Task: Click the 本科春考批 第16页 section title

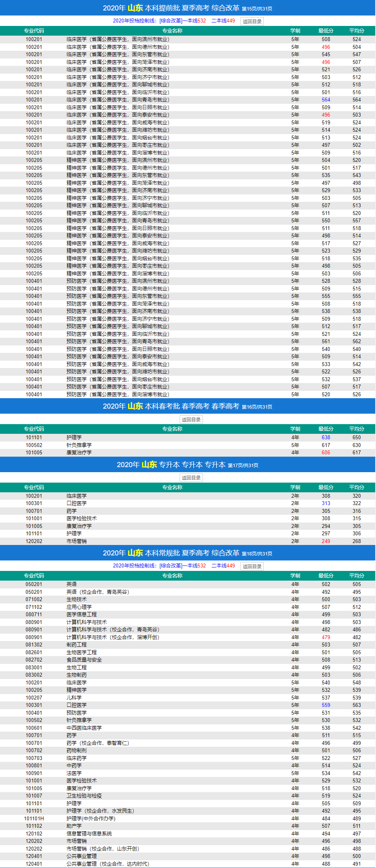Action: [188, 406]
